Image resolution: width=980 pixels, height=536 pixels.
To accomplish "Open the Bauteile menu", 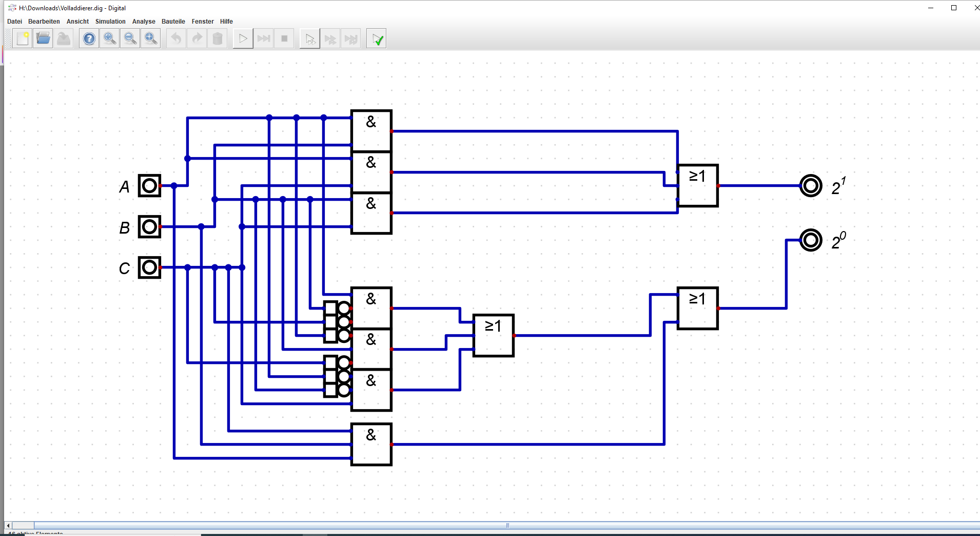I will pos(173,22).
